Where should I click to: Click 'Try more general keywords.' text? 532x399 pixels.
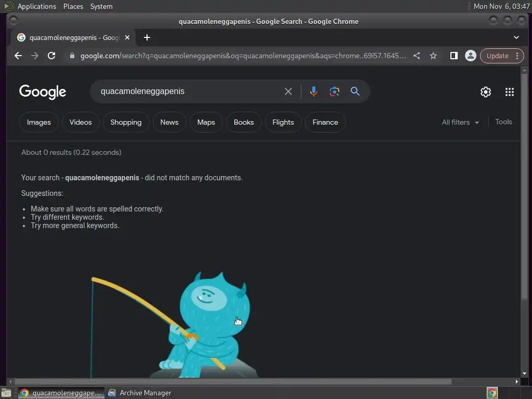pos(75,225)
